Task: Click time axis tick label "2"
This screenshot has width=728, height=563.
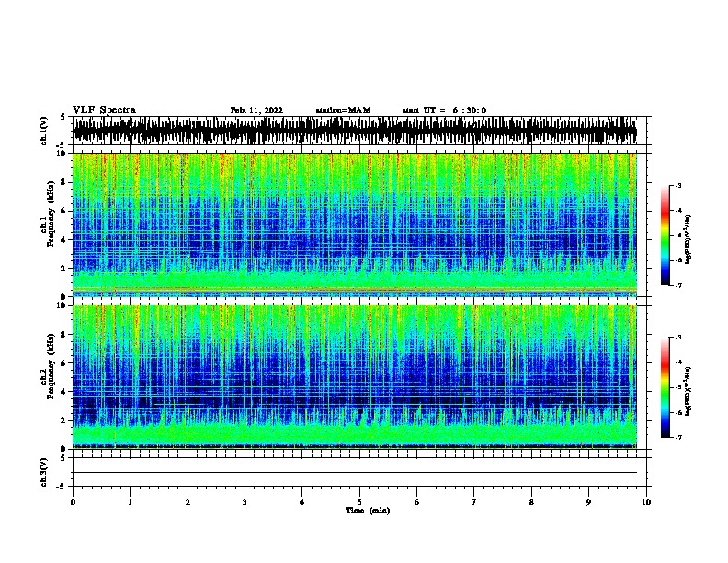Action: coord(188,501)
